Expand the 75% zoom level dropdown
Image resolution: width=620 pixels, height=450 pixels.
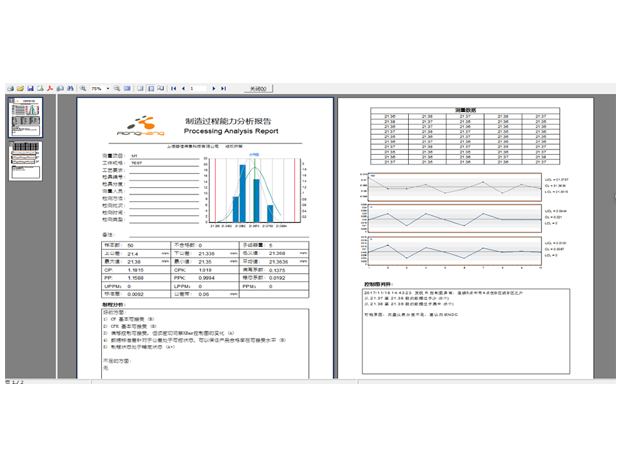(x=107, y=88)
